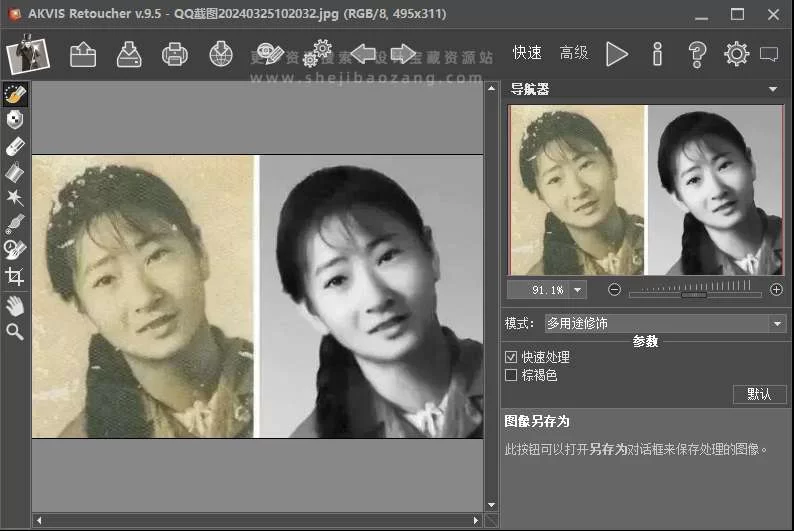Switch to 高级 mode tab

[x=574, y=53]
